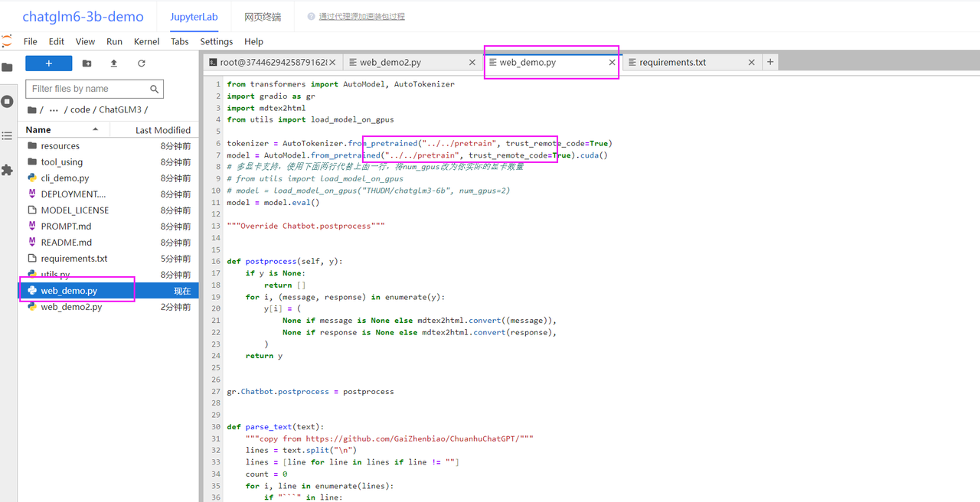Screen dimensions: 980x502
Task: Open the Run menu
Action: 115,41
